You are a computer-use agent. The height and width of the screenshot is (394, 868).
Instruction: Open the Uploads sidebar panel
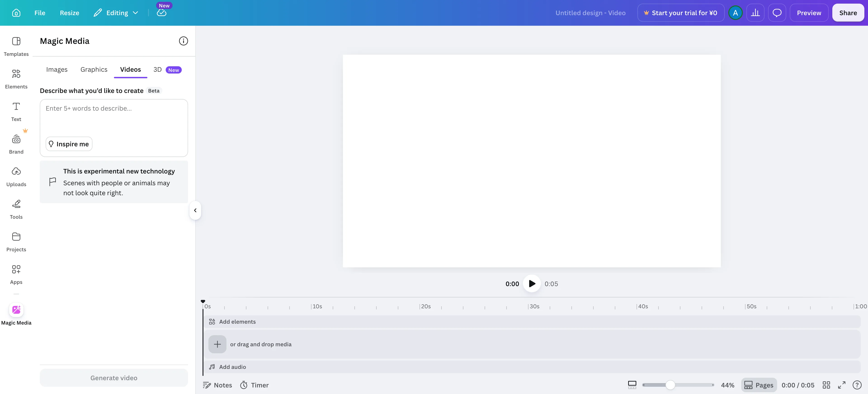[16, 177]
